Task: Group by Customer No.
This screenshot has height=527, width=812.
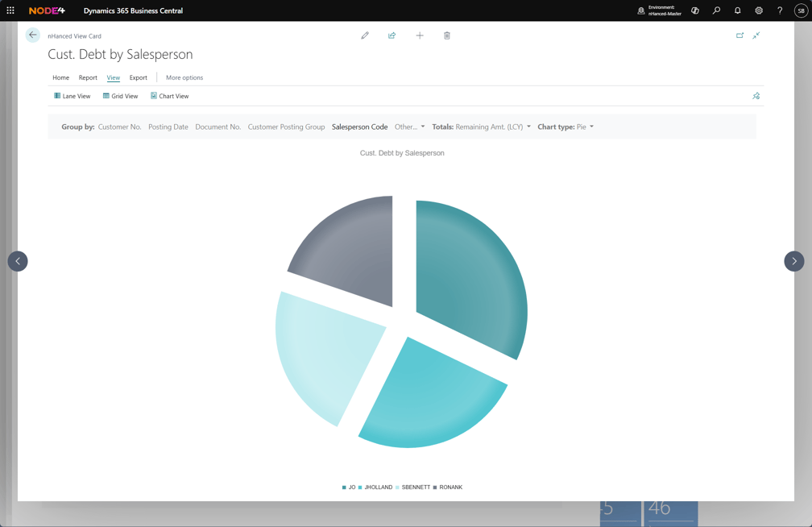Action: pyautogui.click(x=119, y=127)
